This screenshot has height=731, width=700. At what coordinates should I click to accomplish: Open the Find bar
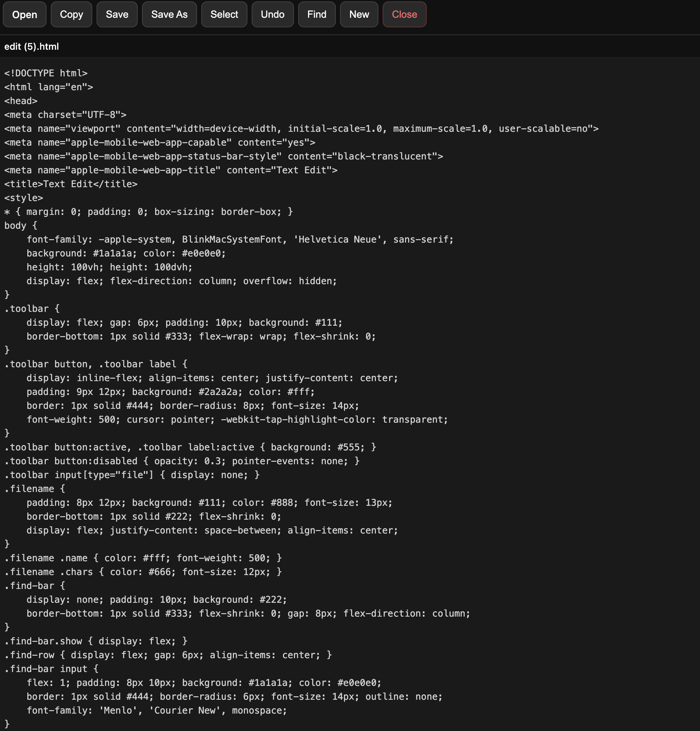[x=316, y=15]
